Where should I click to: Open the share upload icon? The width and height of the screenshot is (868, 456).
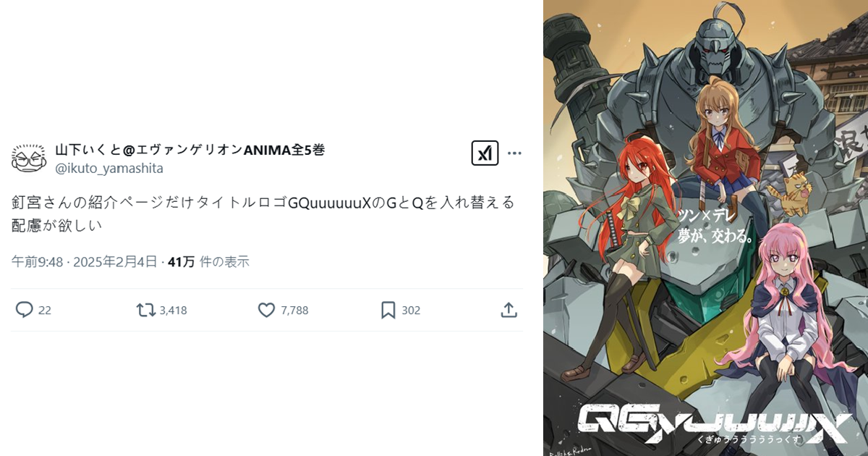coord(509,310)
